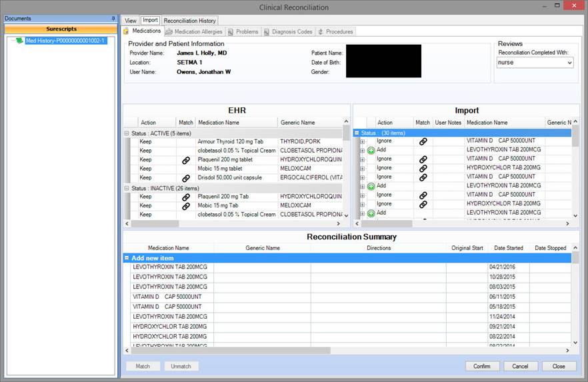This screenshot has height=382, width=588.
Task: Select the Armour Thyroid 120 mg Tab row
Action: point(236,142)
